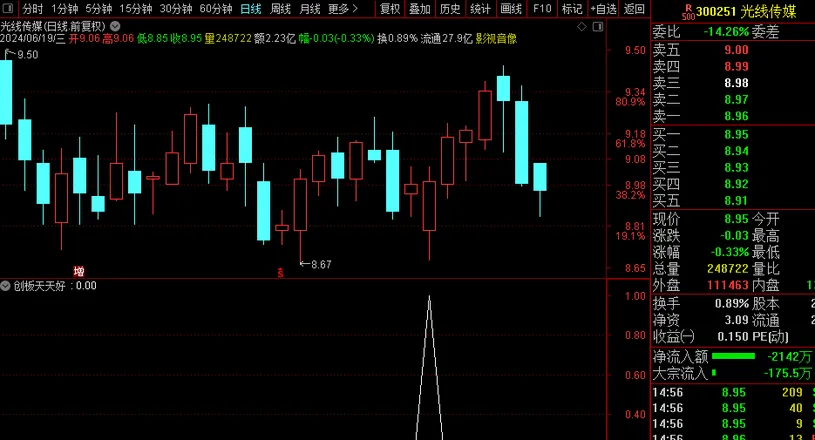Click the 买三 price 8.93
This screenshot has height=440, width=815.
(736, 168)
